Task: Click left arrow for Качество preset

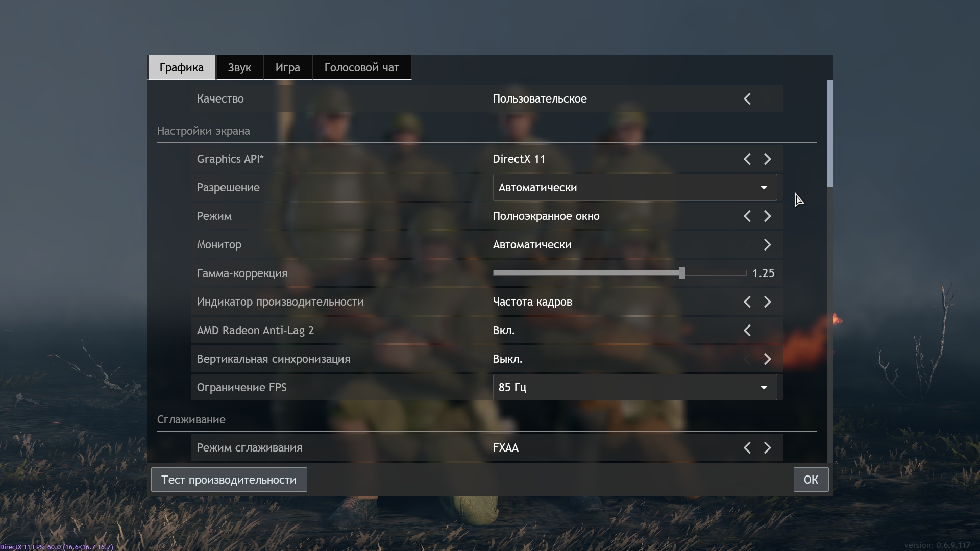Action: click(x=747, y=99)
